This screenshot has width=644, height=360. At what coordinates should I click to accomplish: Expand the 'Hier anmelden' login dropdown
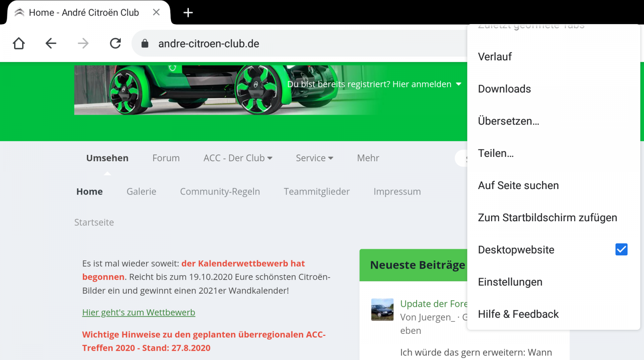coord(374,84)
